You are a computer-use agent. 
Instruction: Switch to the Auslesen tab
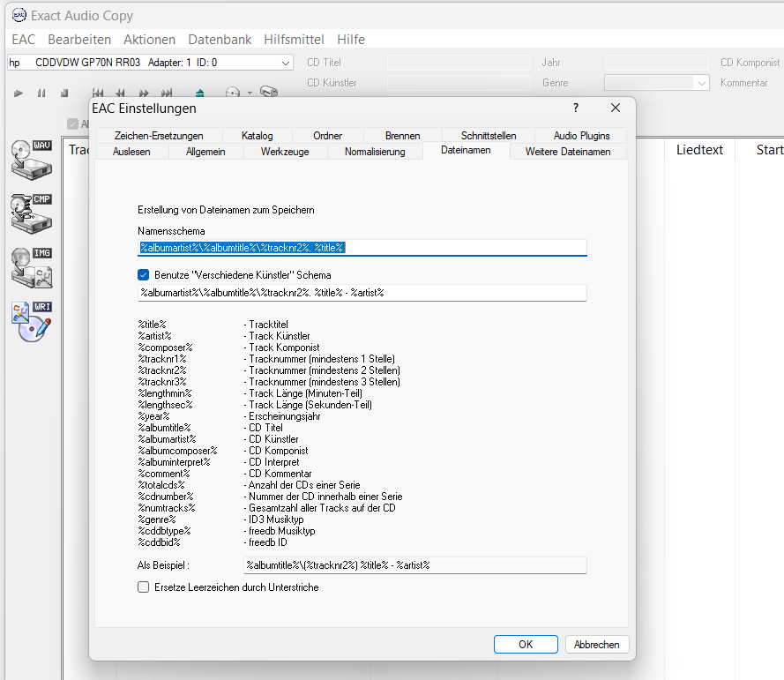click(x=131, y=152)
